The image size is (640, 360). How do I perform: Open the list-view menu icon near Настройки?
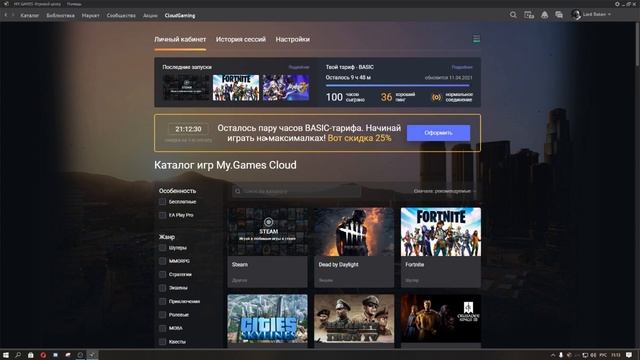pyautogui.click(x=476, y=39)
